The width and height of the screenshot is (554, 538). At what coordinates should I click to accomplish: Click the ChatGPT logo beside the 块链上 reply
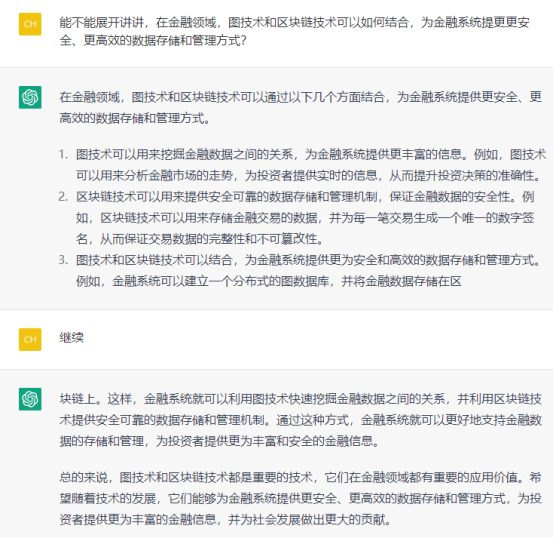pos(30,399)
